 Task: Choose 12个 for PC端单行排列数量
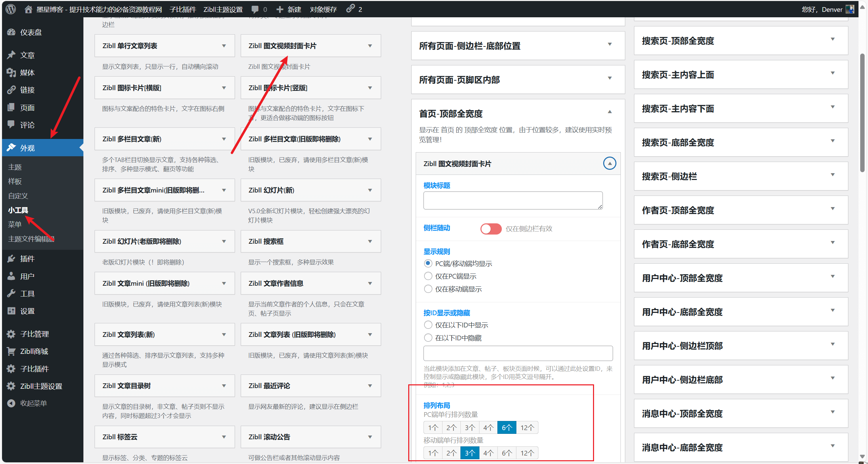527,427
